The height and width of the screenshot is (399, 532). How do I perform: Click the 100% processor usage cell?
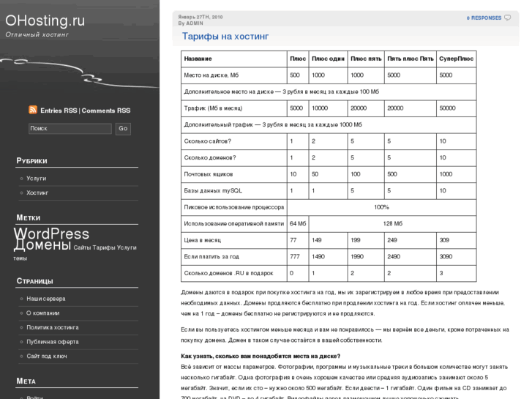click(382, 207)
